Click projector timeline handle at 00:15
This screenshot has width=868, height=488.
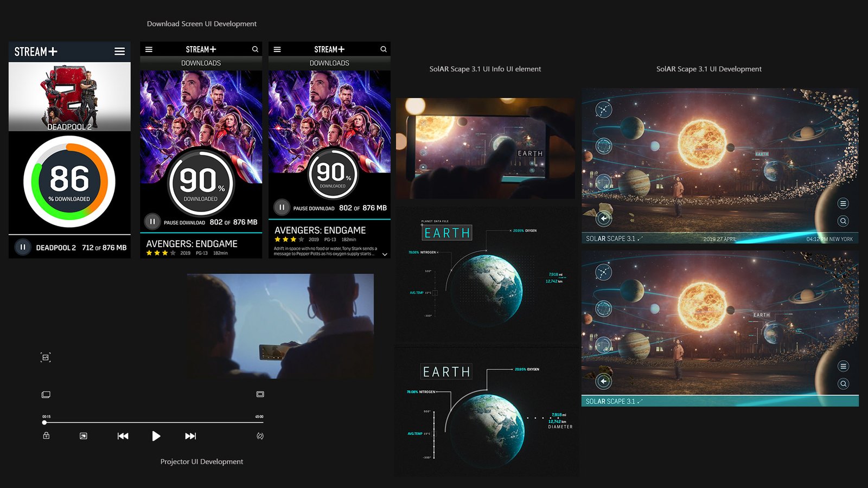tap(44, 422)
